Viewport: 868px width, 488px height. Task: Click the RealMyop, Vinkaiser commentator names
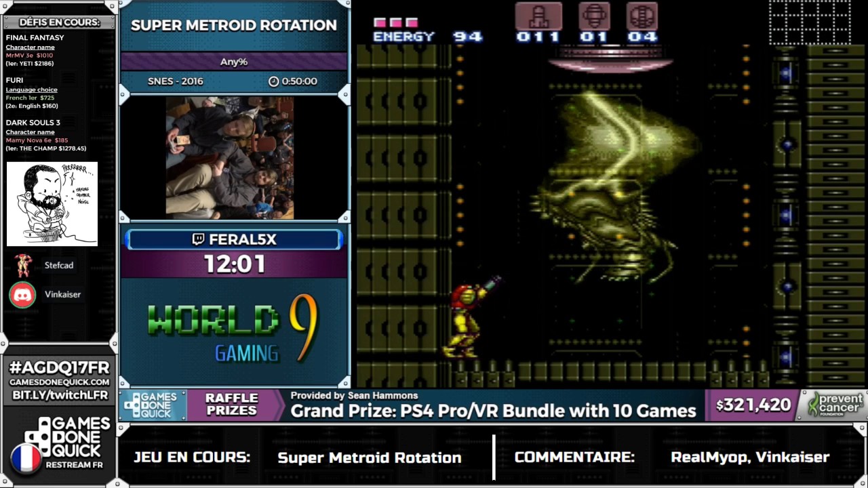click(750, 457)
